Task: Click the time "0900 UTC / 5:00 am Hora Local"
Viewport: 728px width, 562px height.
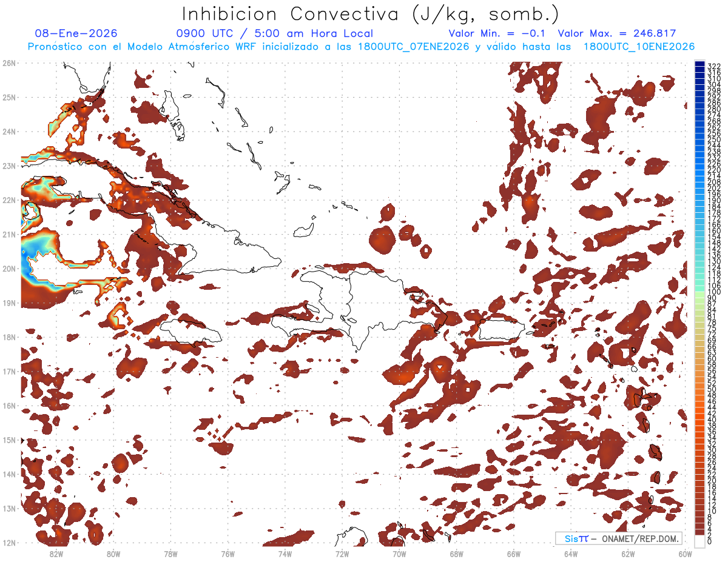Action: click(275, 33)
